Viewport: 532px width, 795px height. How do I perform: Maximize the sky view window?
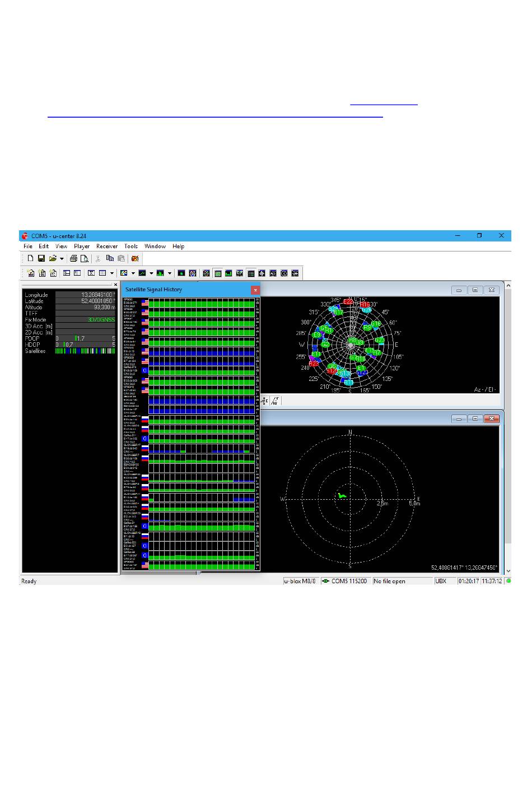pos(475,290)
